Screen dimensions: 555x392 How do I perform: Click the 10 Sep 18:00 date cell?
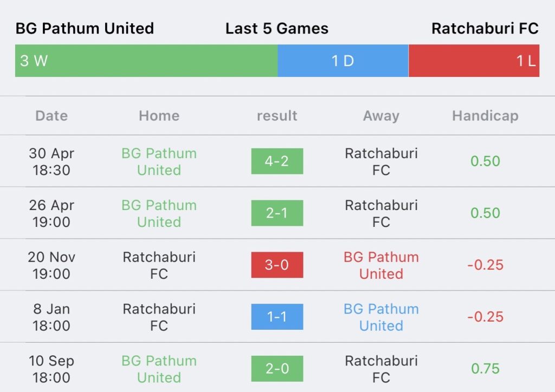(51, 369)
